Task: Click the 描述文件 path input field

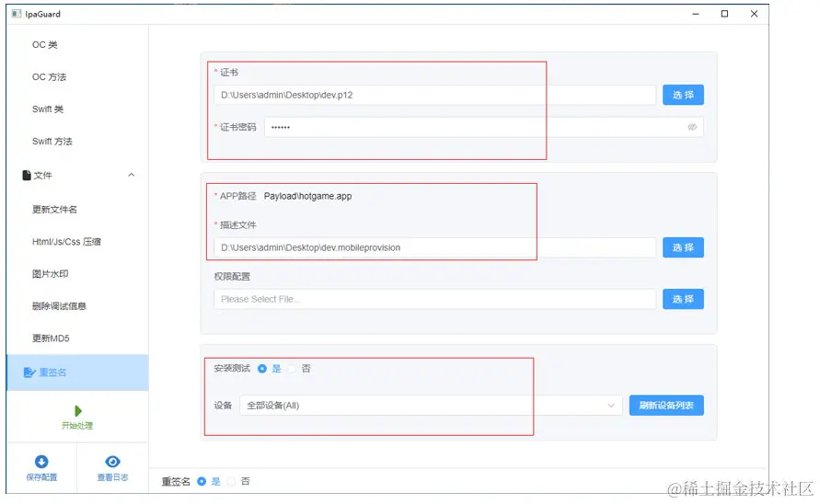Action: [434, 247]
